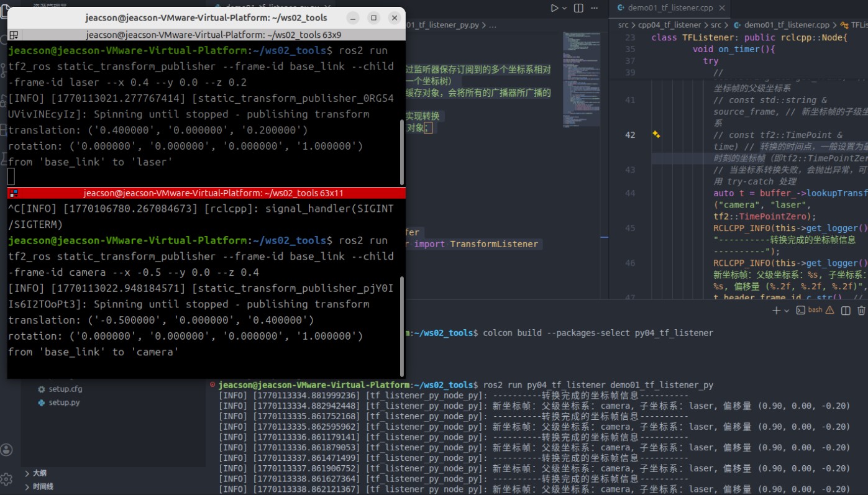Open setup.py in the file explorer
The width and height of the screenshot is (868, 495).
[x=64, y=402]
